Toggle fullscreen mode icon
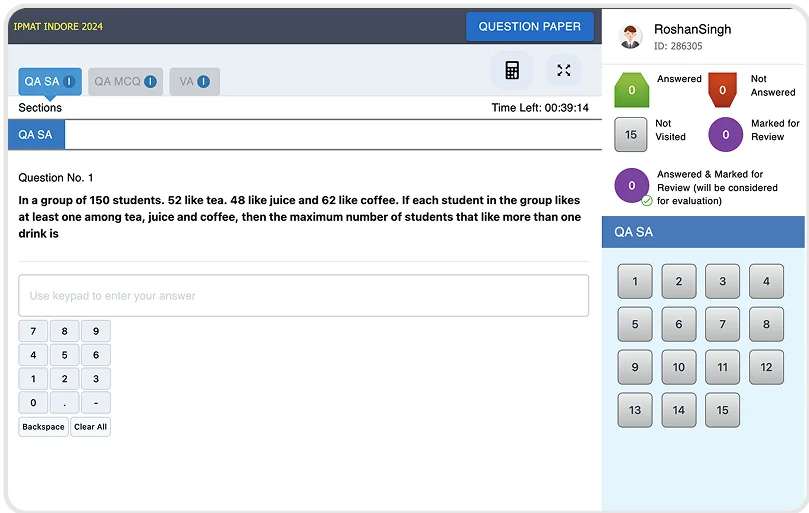Image resolution: width=809 pixels, height=513 pixels. tap(563, 70)
